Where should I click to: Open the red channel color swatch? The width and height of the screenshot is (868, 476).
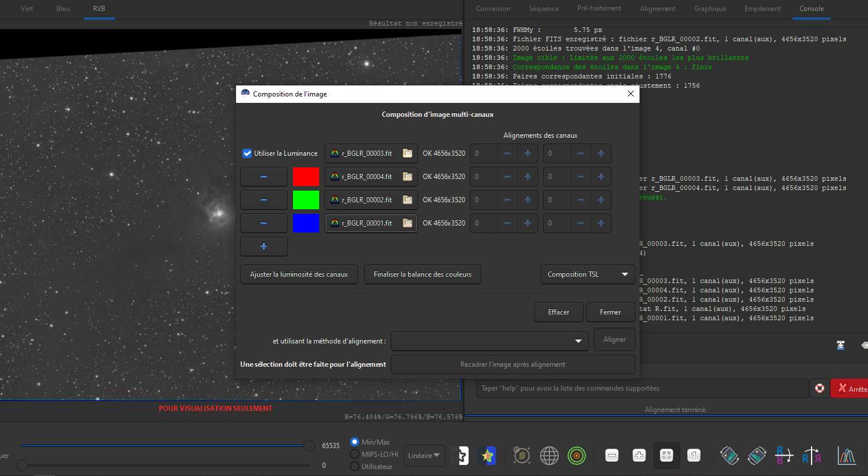306,177
